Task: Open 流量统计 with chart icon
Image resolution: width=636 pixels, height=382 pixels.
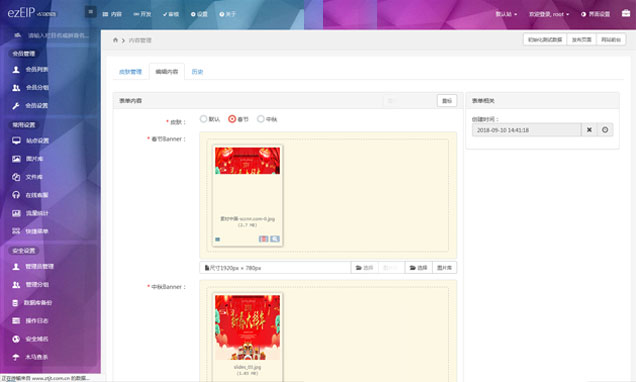Action: click(x=30, y=213)
